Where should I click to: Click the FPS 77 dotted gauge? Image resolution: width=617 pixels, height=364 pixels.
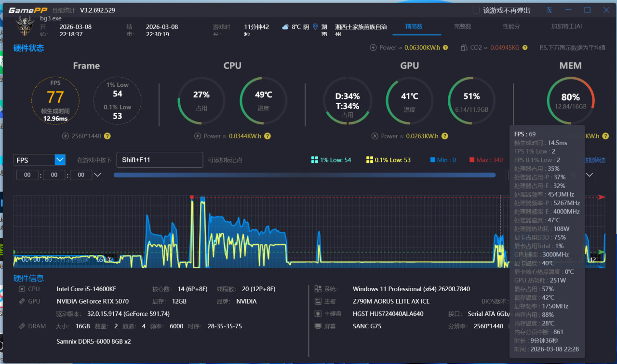point(55,101)
